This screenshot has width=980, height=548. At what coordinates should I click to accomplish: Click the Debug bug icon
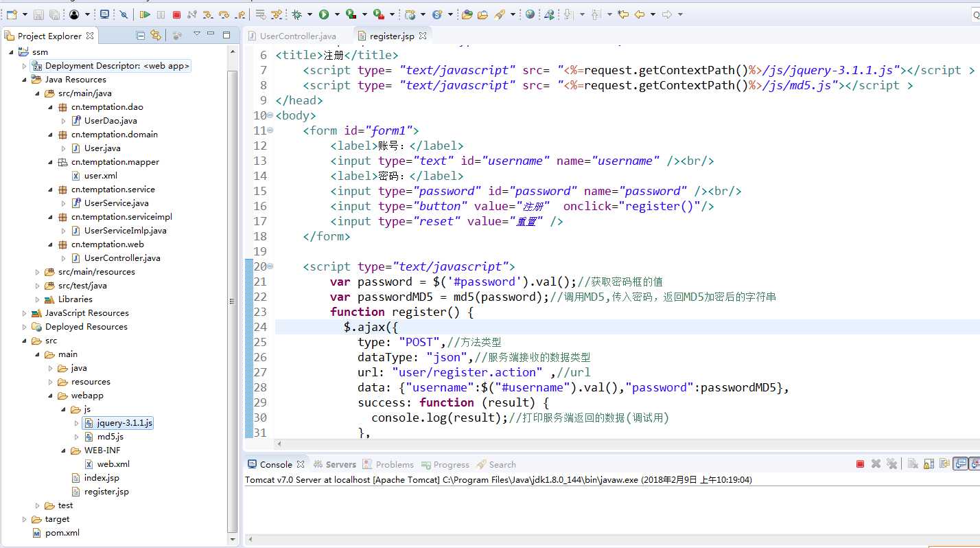[x=297, y=14]
